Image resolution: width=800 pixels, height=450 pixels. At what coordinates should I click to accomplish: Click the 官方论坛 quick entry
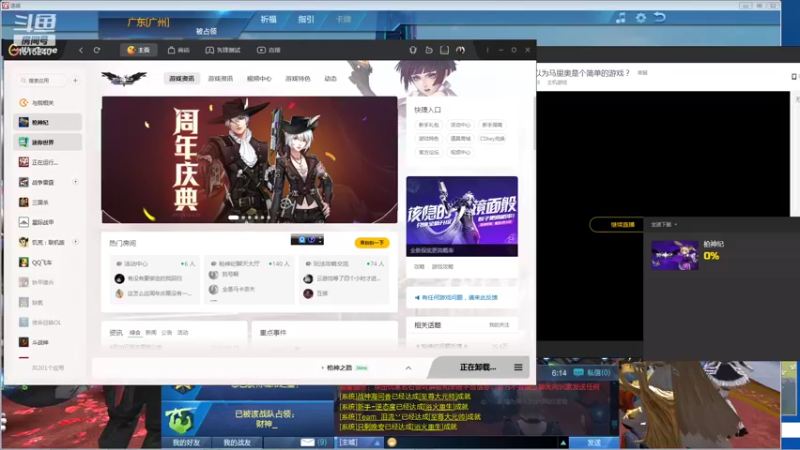(x=429, y=153)
